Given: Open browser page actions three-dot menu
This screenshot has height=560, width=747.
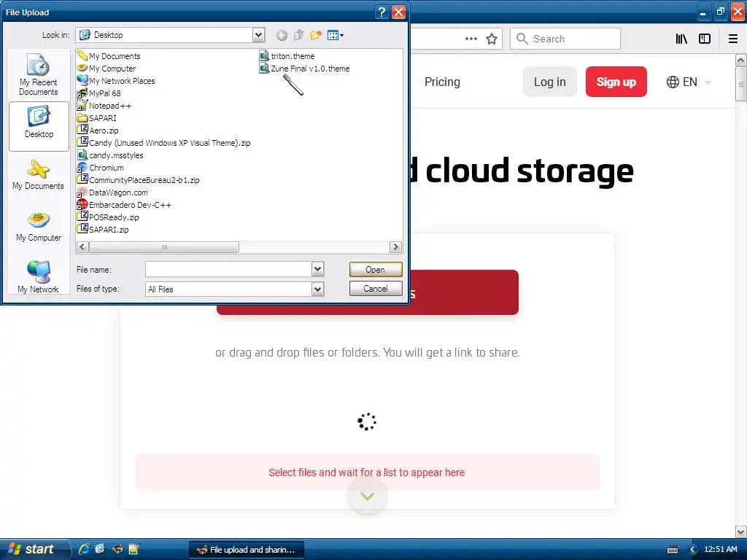Looking at the screenshot, I should [x=471, y=39].
